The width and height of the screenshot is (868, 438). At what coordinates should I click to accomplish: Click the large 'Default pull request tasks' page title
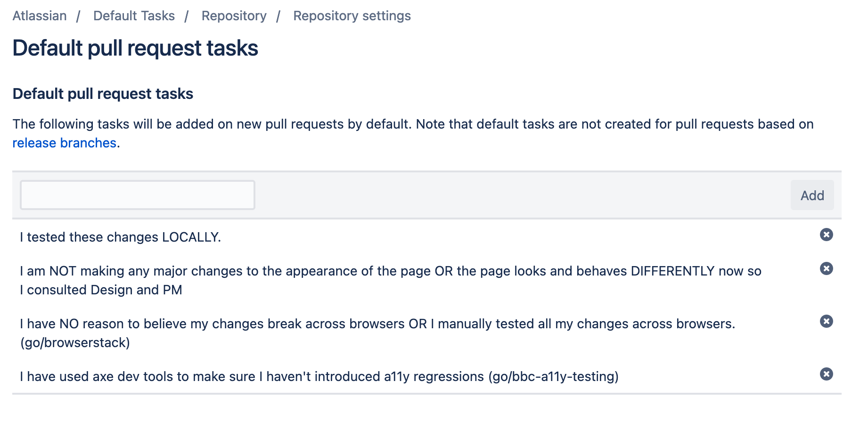click(135, 48)
